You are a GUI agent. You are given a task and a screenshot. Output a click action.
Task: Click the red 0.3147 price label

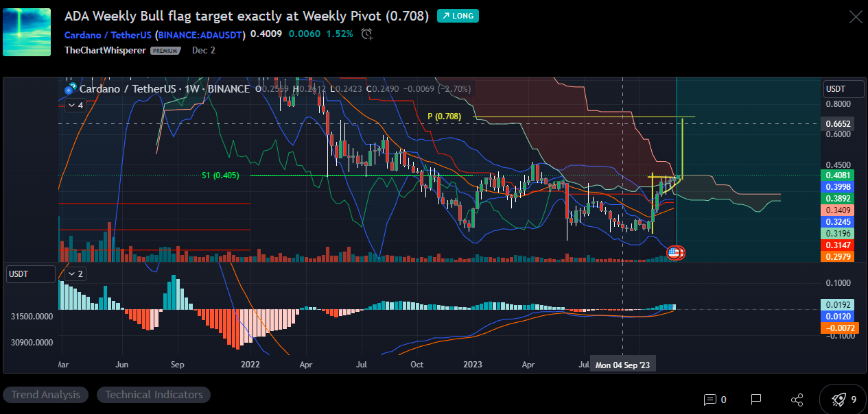(x=838, y=245)
